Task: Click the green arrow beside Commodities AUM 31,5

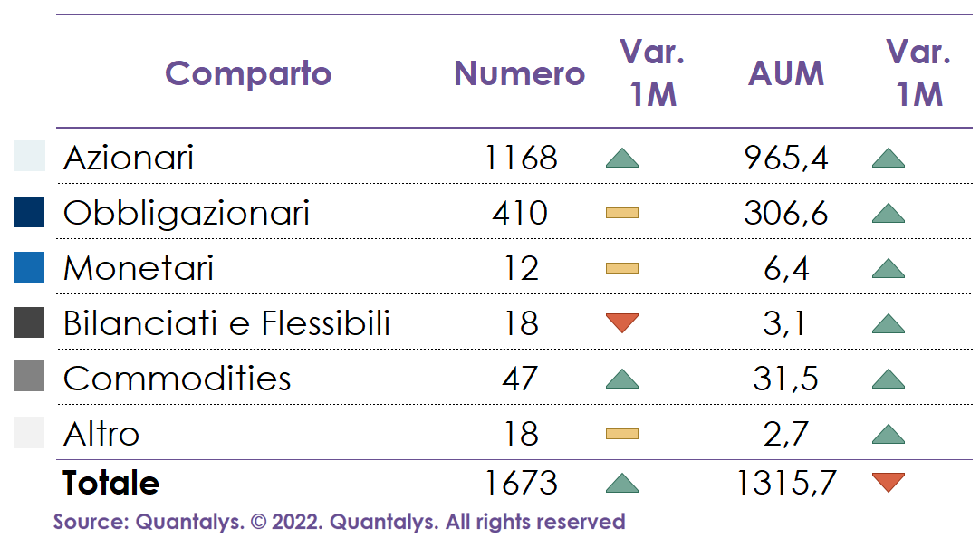Action: click(888, 379)
